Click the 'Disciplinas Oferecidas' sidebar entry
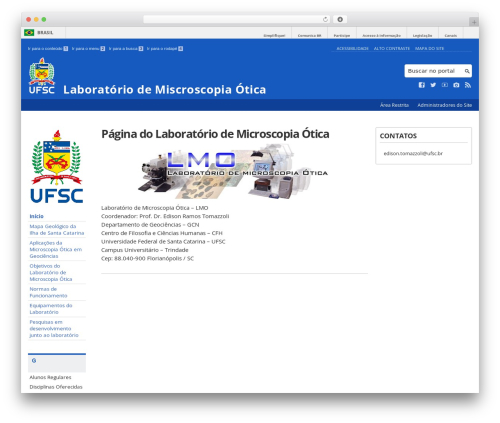 pos(56,387)
